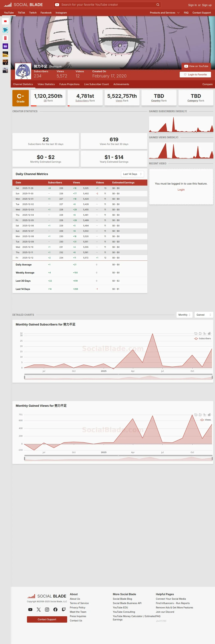Click the Gained Views weekly mini chart

pyautogui.click(x=181, y=150)
